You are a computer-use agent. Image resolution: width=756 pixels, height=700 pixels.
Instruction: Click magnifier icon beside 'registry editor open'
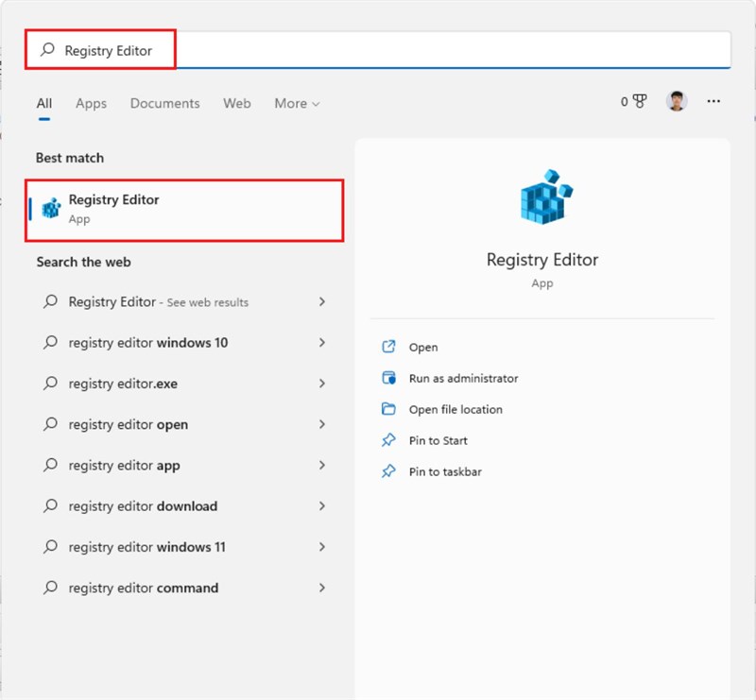pyautogui.click(x=50, y=424)
